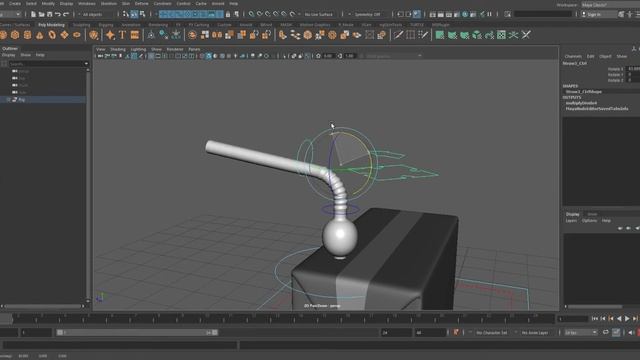
Task: Click the New Scene file icon
Action: point(33,14)
